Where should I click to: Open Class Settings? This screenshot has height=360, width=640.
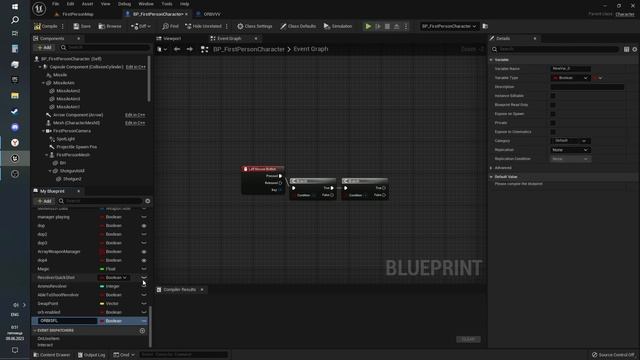tap(255, 26)
